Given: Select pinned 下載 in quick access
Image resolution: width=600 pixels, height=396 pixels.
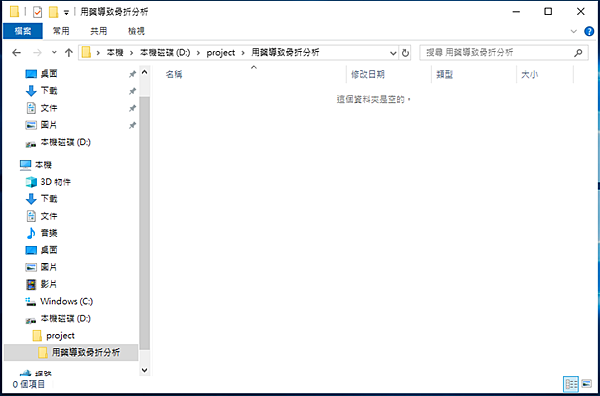Looking at the screenshot, I should (x=49, y=91).
